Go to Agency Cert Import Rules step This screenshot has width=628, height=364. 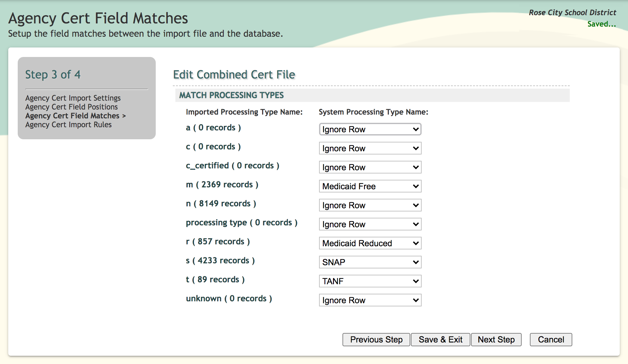click(68, 125)
